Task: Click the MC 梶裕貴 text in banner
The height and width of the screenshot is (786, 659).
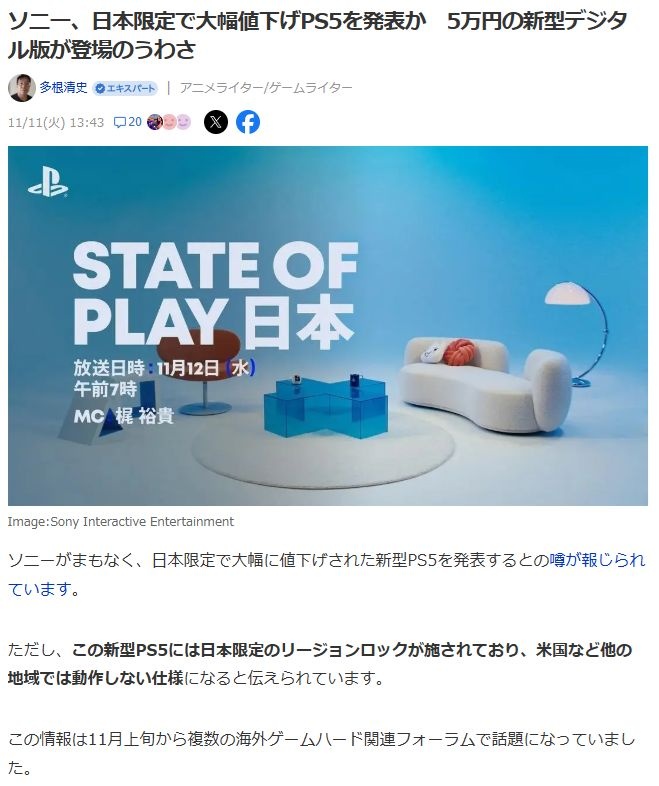Action: (x=124, y=416)
